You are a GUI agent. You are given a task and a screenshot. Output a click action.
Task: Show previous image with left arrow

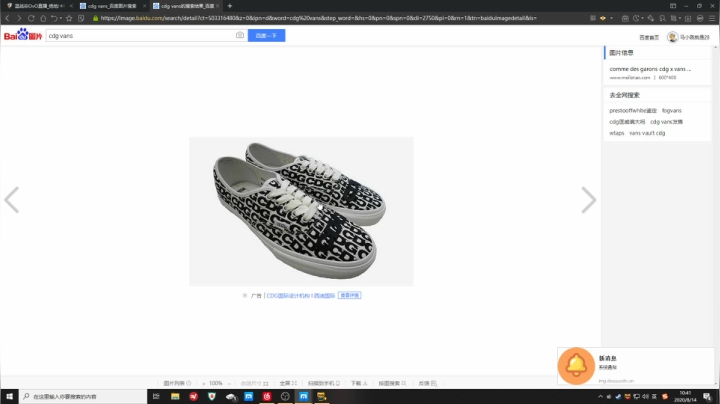pyautogui.click(x=11, y=200)
